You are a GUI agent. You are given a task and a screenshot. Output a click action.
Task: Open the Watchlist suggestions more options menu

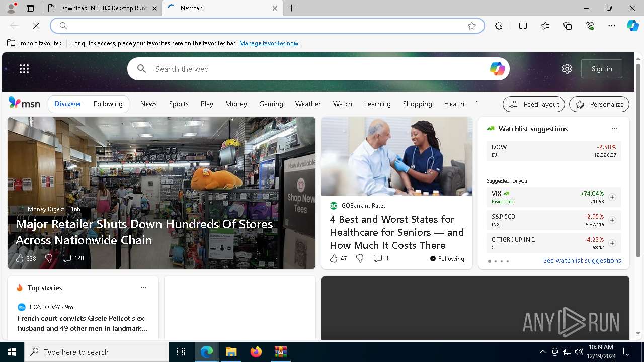point(614,129)
